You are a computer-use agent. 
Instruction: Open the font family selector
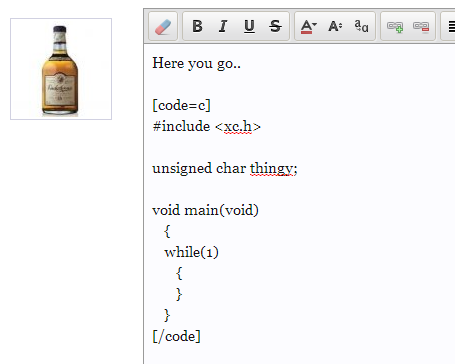pos(361,26)
